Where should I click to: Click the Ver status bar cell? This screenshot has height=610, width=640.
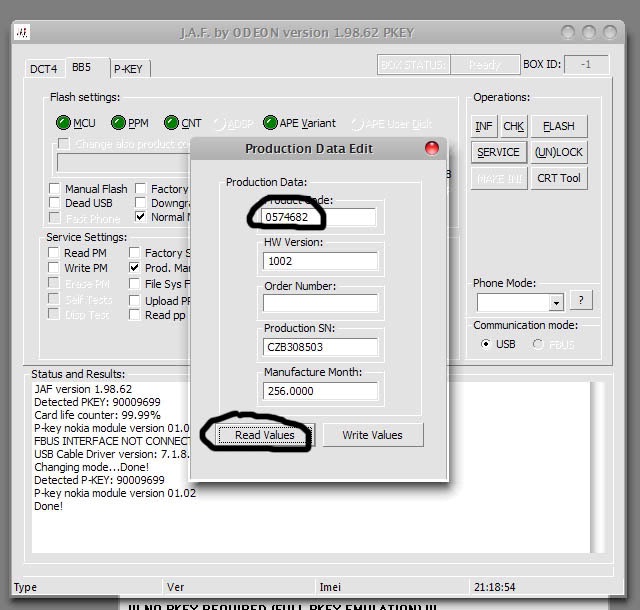pyautogui.click(x=239, y=587)
